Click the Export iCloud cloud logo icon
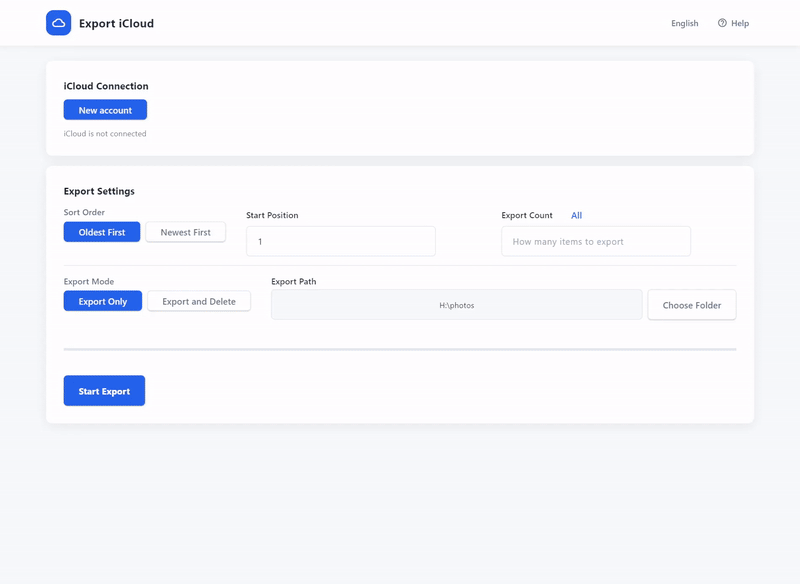800x584 pixels. [60, 22]
